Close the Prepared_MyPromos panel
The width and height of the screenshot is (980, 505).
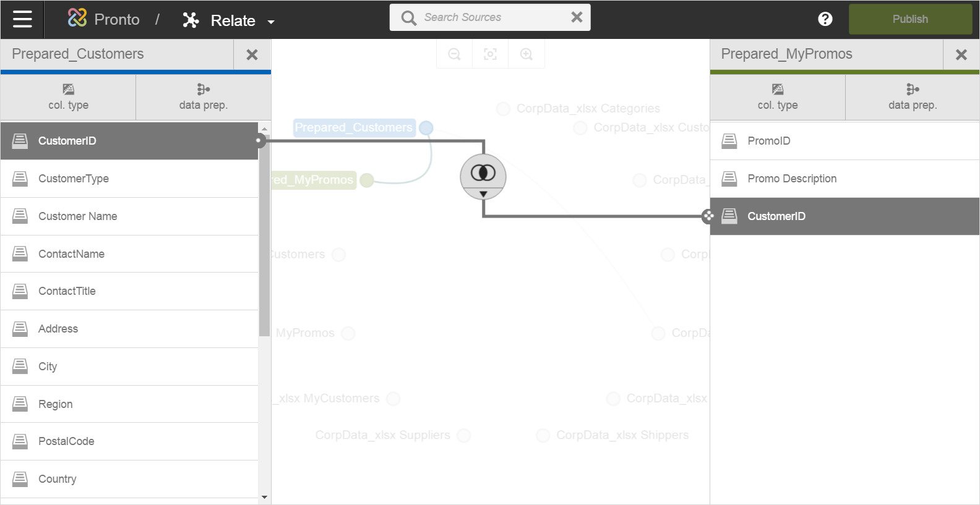point(961,55)
